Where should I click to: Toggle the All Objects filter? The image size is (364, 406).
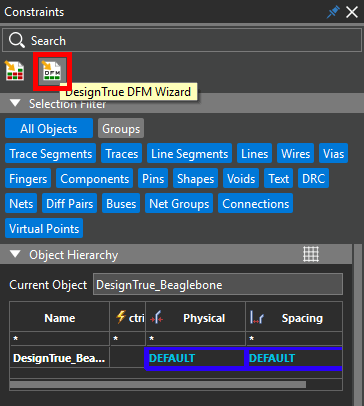(x=49, y=128)
